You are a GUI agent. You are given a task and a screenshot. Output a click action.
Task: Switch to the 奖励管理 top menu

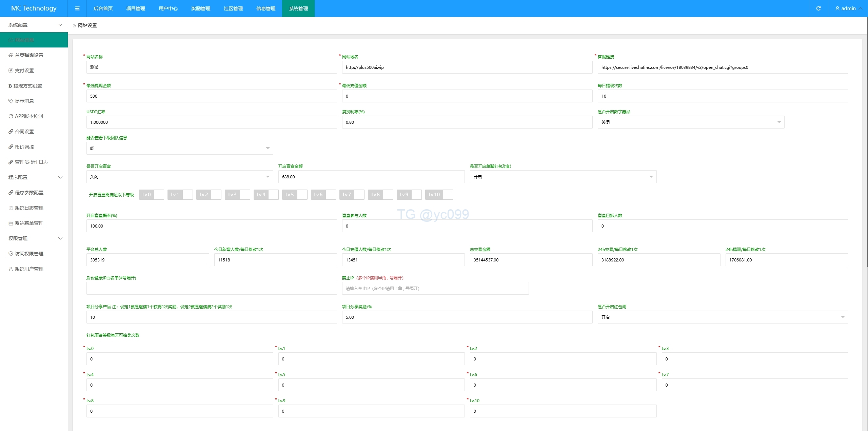(201, 8)
